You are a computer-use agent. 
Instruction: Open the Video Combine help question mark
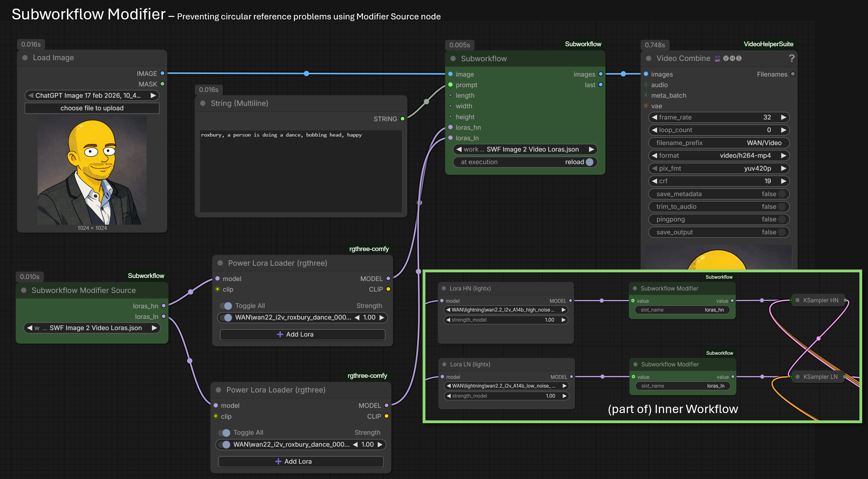click(792, 58)
